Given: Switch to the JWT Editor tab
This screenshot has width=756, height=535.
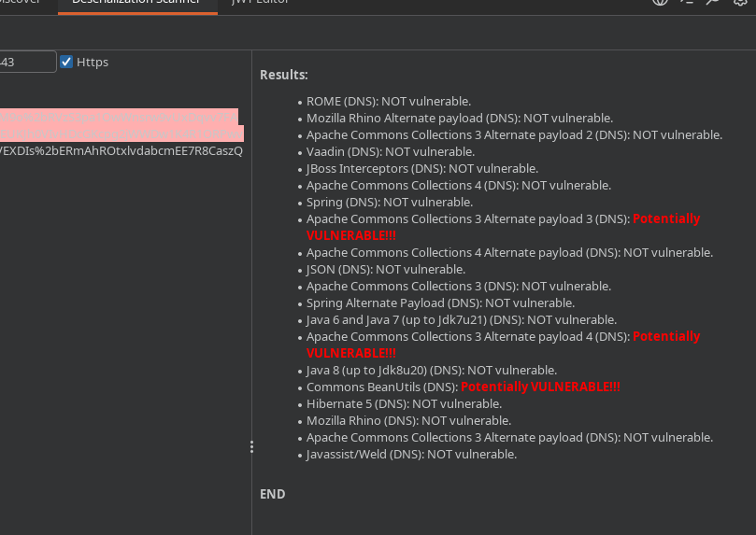Looking at the screenshot, I should click(260, 3).
